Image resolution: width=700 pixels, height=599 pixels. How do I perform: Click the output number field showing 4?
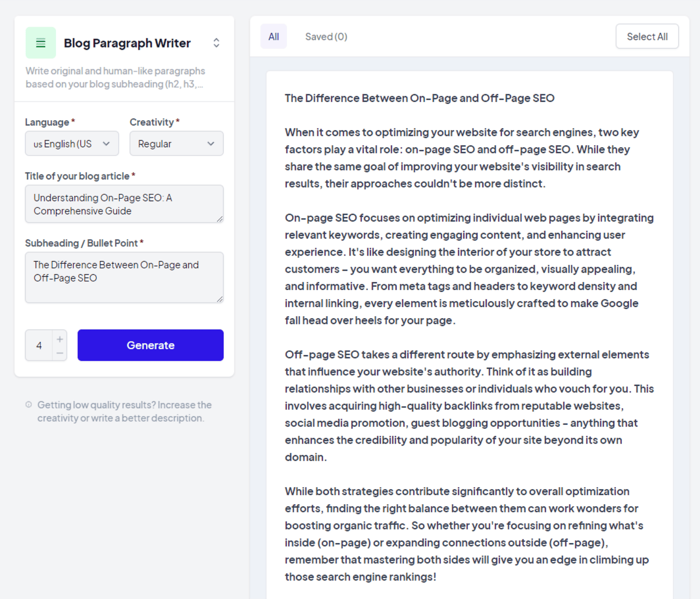[x=40, y=345]
